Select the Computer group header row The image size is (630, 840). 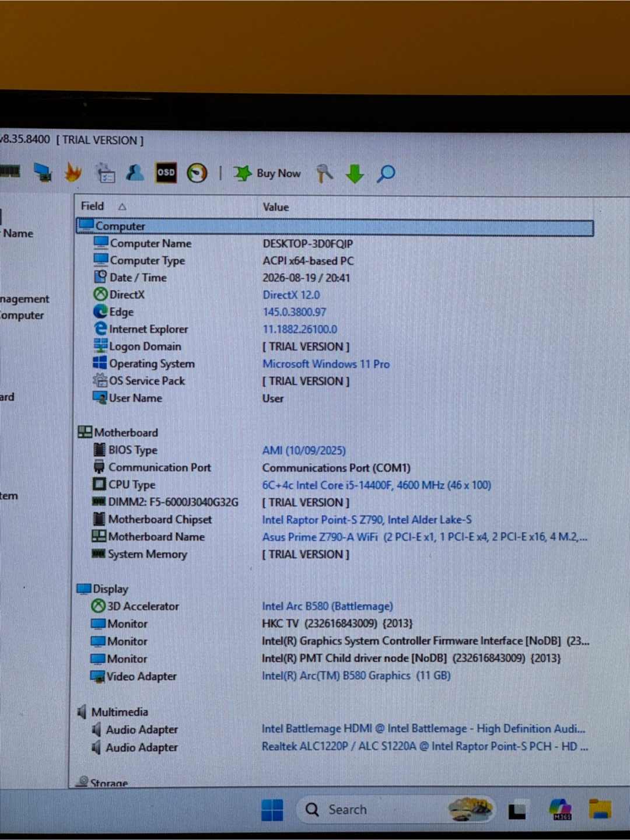click(x=335, y=226)
